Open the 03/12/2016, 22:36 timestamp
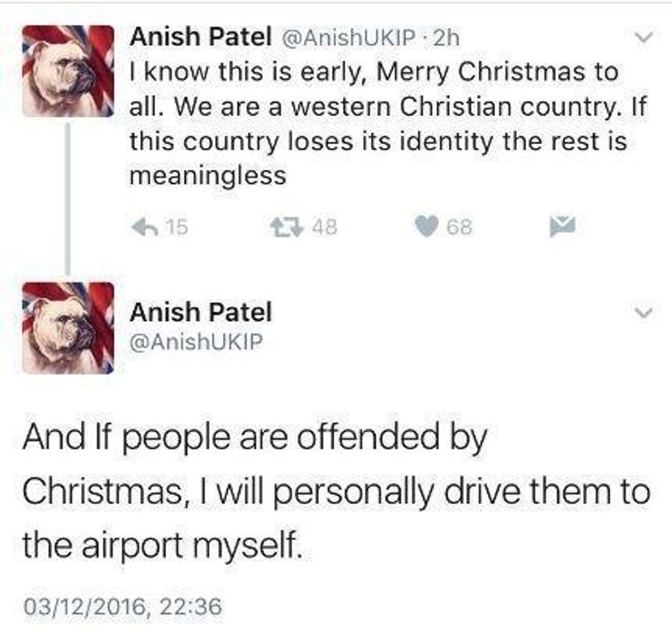Image resolution: width=672 pixels, height=636 pixels. pos(122,607)
